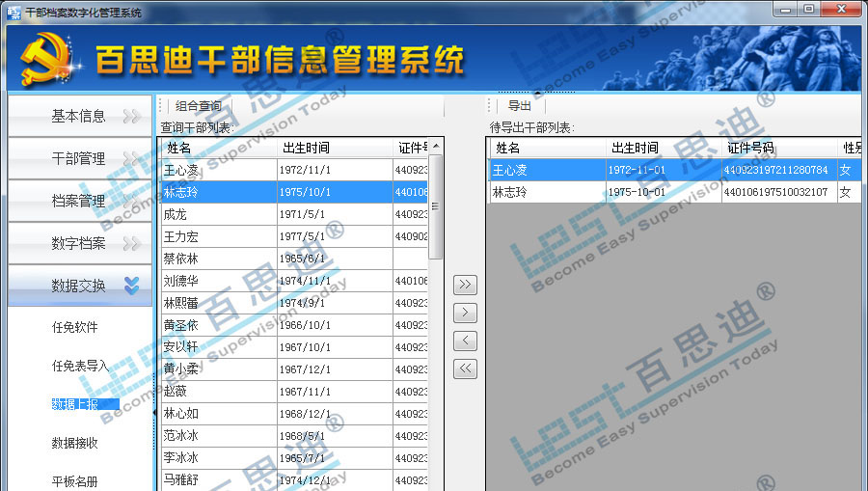Maximize the window via title bar button
This screenshot has height=491, width=868.
[809, 9]
